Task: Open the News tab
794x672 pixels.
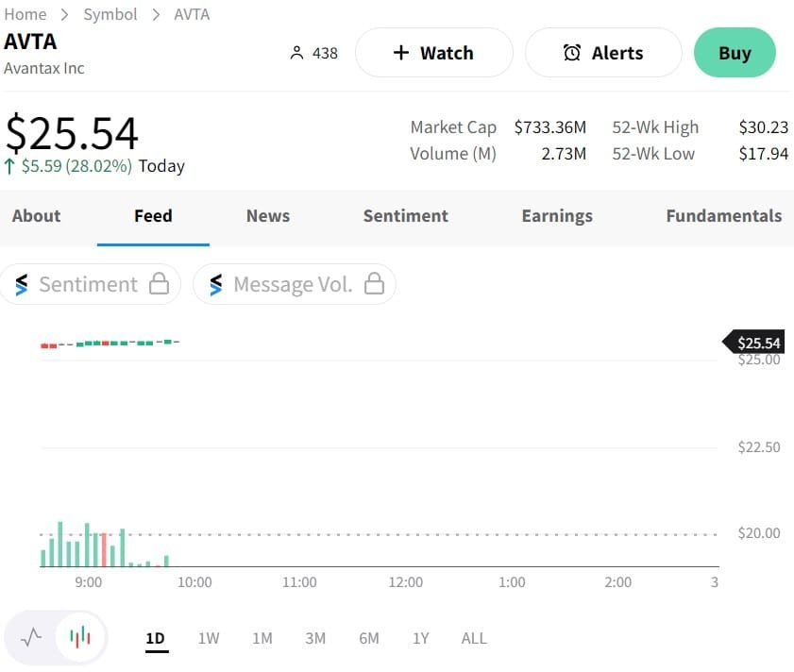Action: pos(268,216)
